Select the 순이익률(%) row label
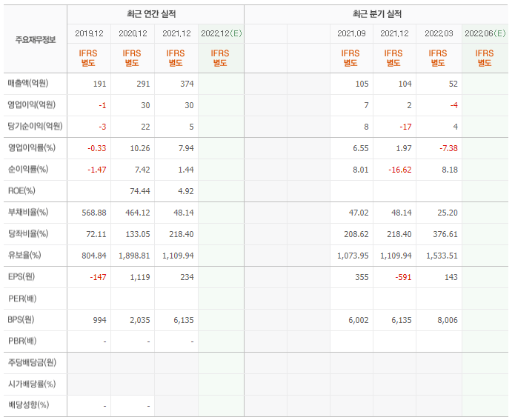 click(28, 170)
